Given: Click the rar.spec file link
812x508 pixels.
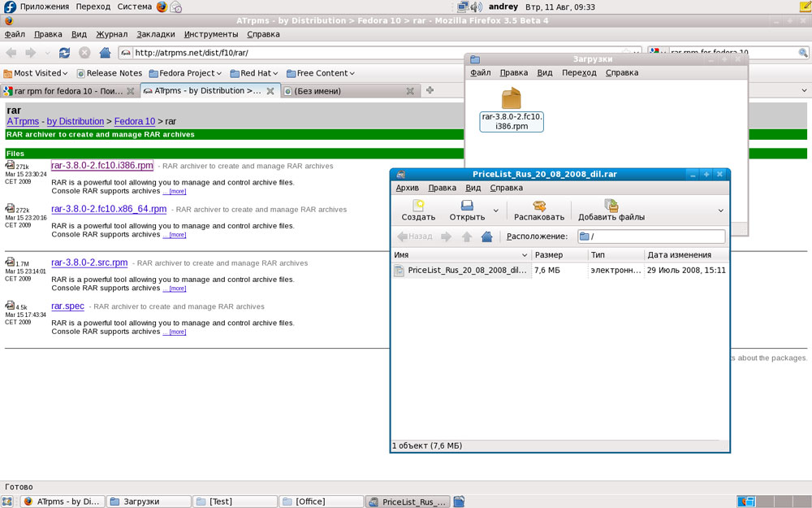Looking at the screenshot, I should pos(67,306).
